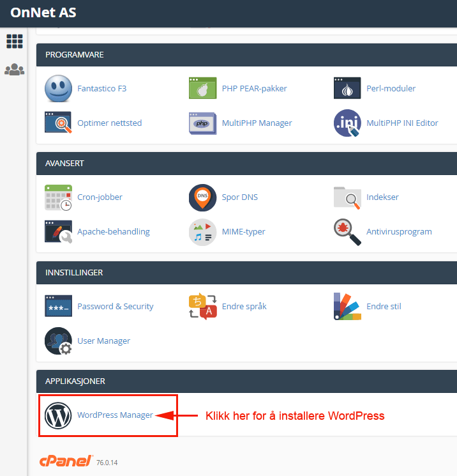Open the MultiPHP Manager php icon
The width and height of the screenshot is (457, 476).
tap(202, 123)
